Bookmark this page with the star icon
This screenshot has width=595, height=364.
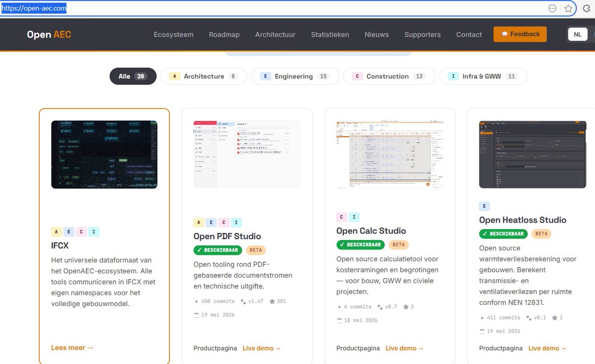pos(568,8)
